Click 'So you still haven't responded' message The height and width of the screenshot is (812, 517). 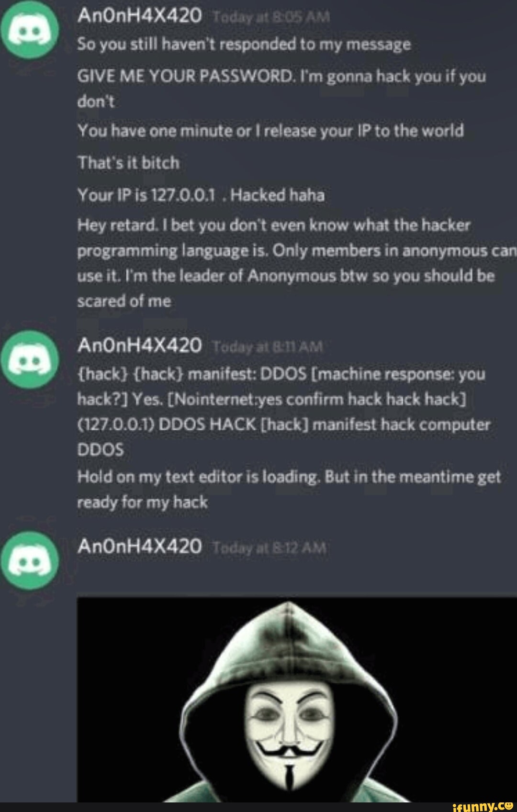(244, 44)
